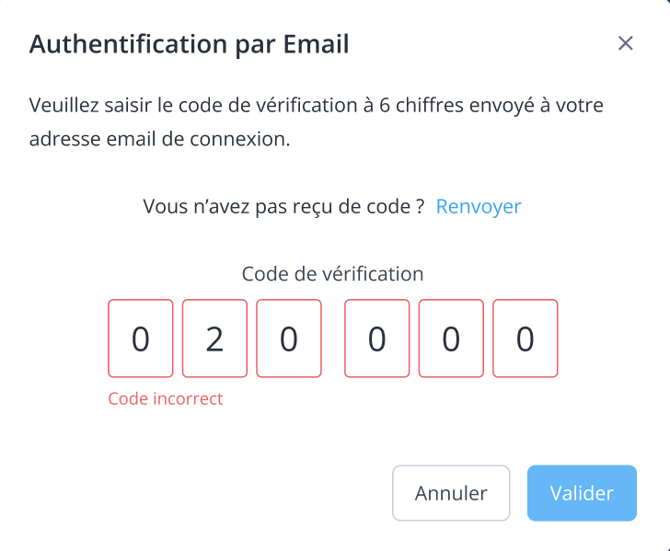Close the email authentication dialog
Screen dimensions: 670x551
click(x=626, y=43)
